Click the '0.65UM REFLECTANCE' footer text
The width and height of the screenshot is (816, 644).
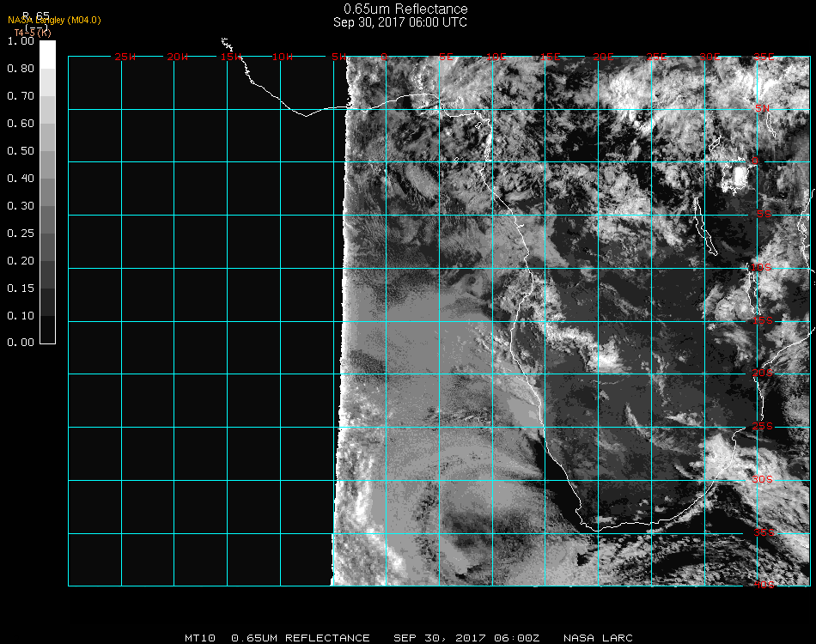click(301, 638)
